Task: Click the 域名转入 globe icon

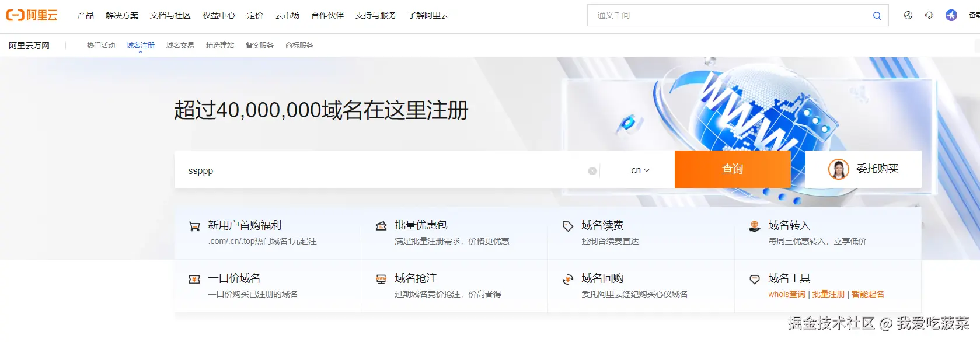Action: pyautogui.click(x=755, y=226)
